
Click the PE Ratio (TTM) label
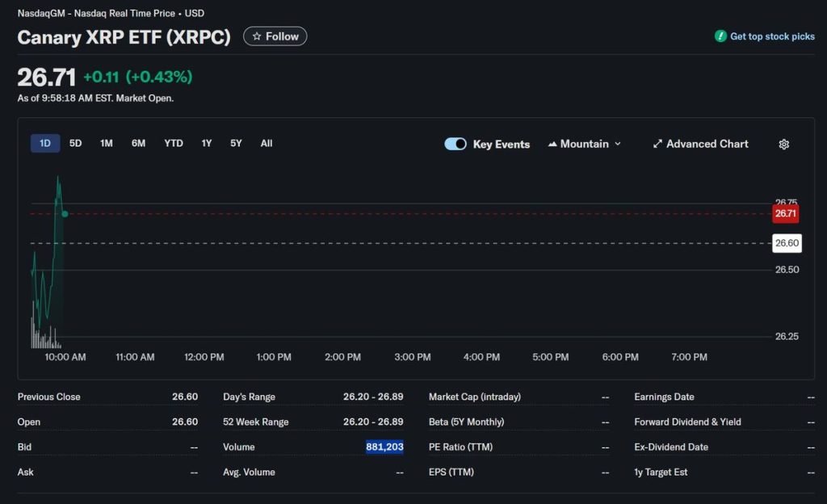tap(460, 447)
